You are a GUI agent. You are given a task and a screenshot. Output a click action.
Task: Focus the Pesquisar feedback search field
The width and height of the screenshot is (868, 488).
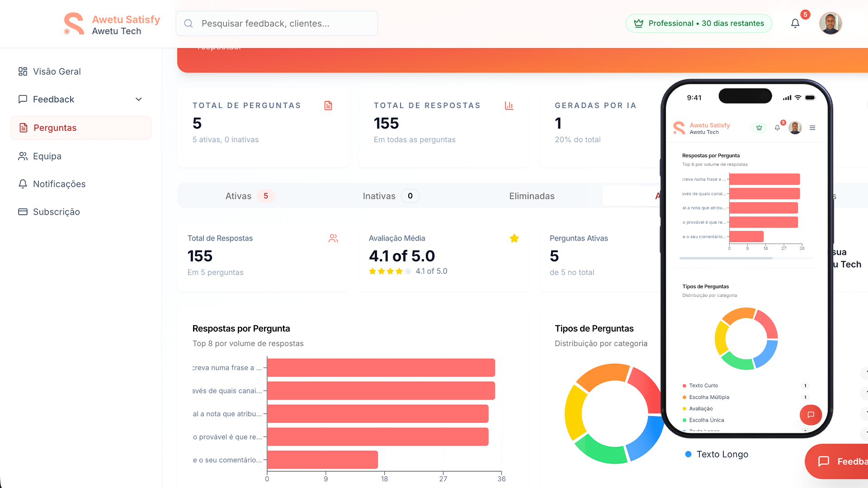tap(277, 23)
